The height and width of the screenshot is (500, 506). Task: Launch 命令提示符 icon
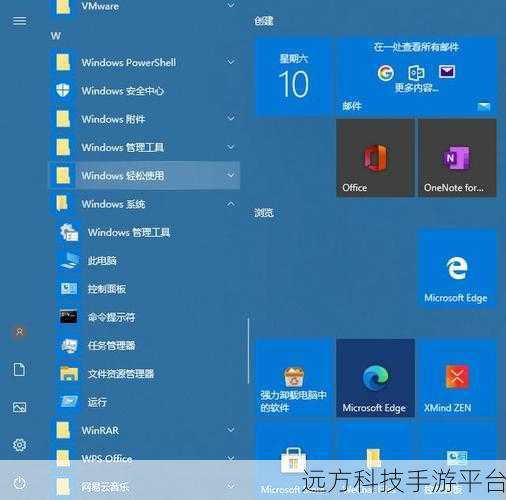(69, 317)
